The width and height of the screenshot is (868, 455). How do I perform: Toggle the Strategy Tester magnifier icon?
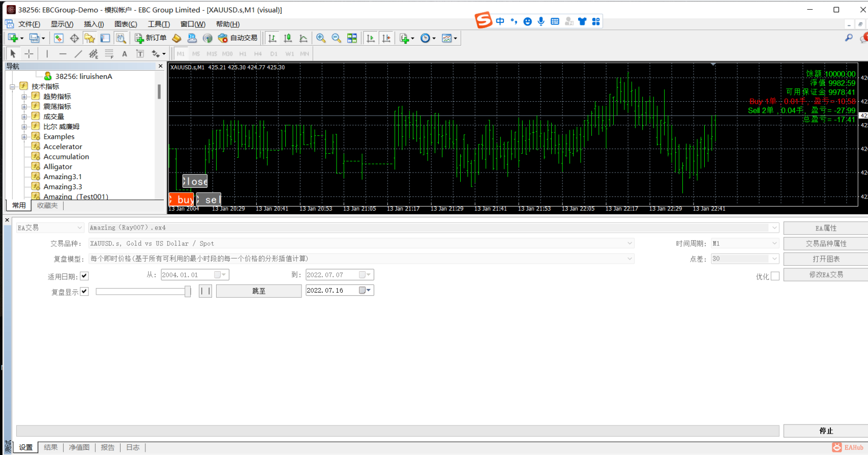pos(121,38)
